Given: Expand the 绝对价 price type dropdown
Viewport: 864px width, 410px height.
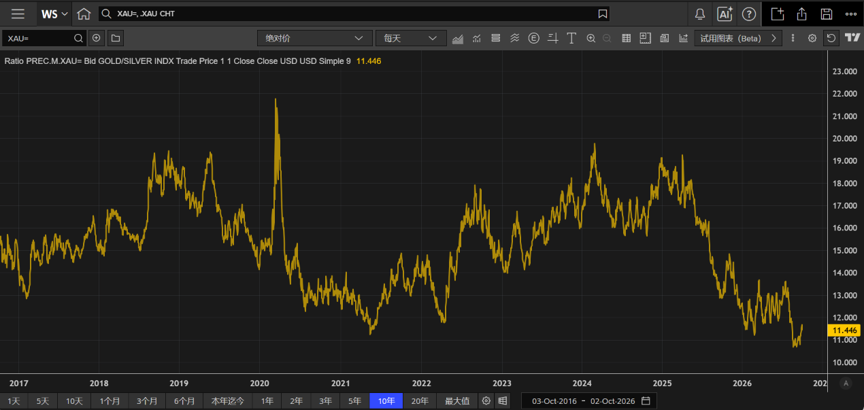Looking at the screenshot, I should [315, 38].
